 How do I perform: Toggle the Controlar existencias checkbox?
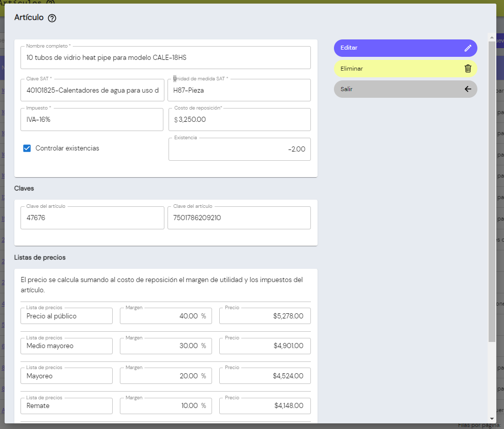[27, 148]
